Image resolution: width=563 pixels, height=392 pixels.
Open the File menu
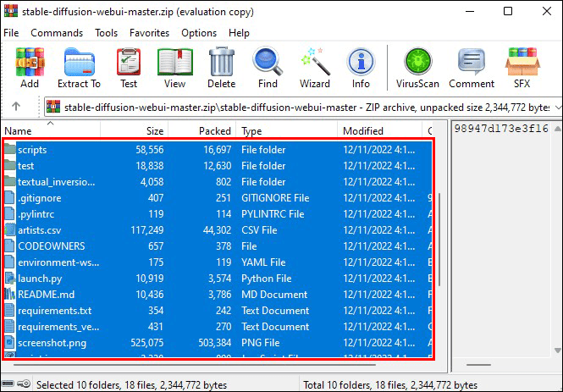(12, 33)
